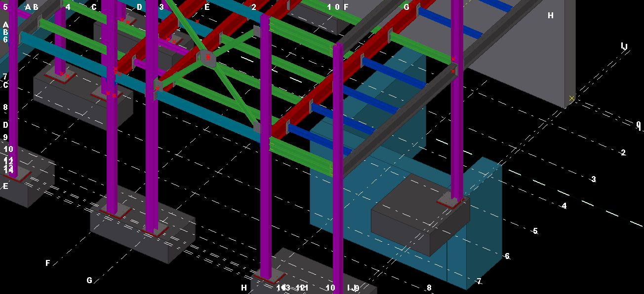Click grid label E along the top edge

pos(207,7)
